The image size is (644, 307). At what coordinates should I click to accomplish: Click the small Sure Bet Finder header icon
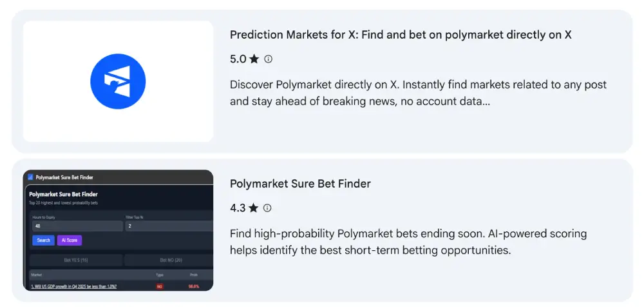pyautogui.click(x=30, y=177)
